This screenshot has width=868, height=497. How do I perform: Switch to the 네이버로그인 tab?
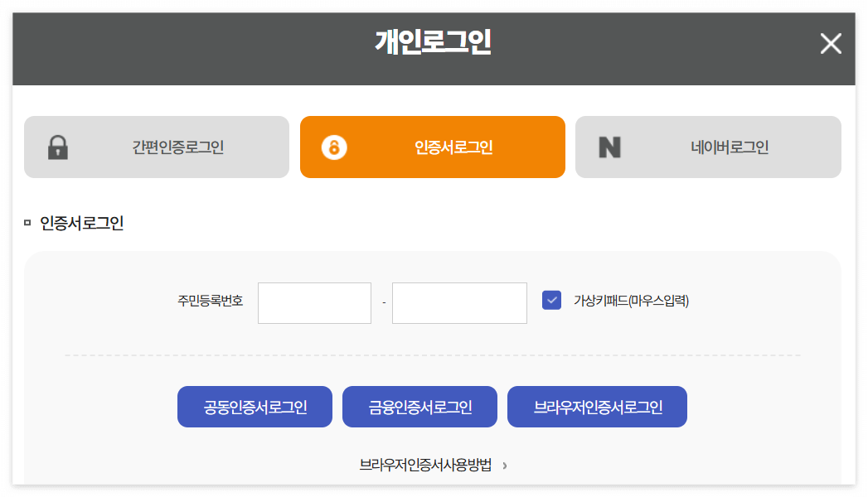(x=708, y=147)
